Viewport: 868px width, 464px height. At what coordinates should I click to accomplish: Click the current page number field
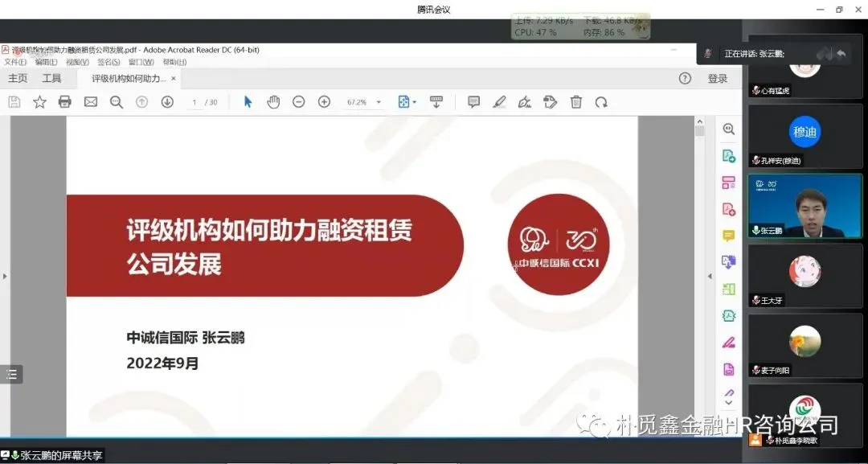click(194, 102)
